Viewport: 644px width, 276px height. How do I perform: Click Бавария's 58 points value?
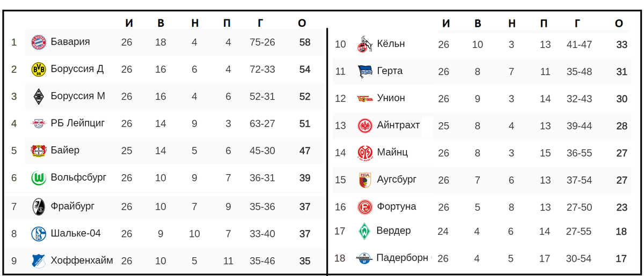coord(305,42)
